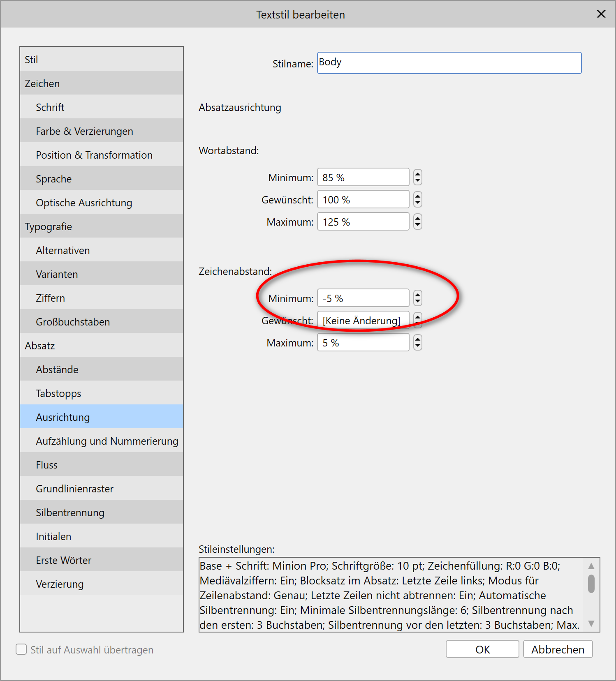Viewport: 616px width, 681px height.
Task: Click Zeichenabstand Gewünscht Keine Änderung field
Action: point(363,320)
